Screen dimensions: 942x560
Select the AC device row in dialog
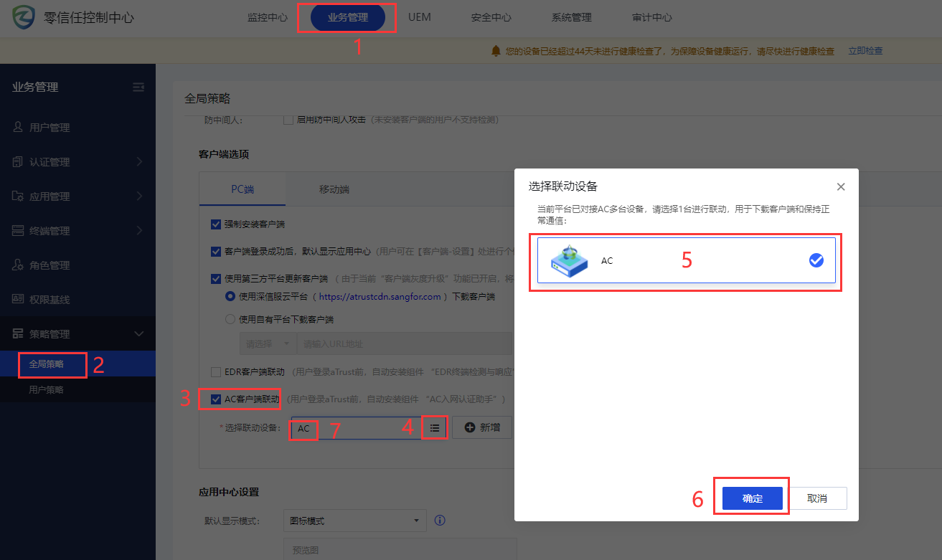pyautogui.click(x=687, y=261)
